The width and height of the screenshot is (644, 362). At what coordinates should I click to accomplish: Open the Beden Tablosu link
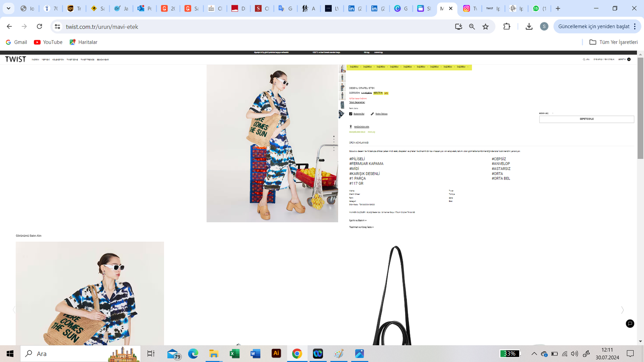381,114
